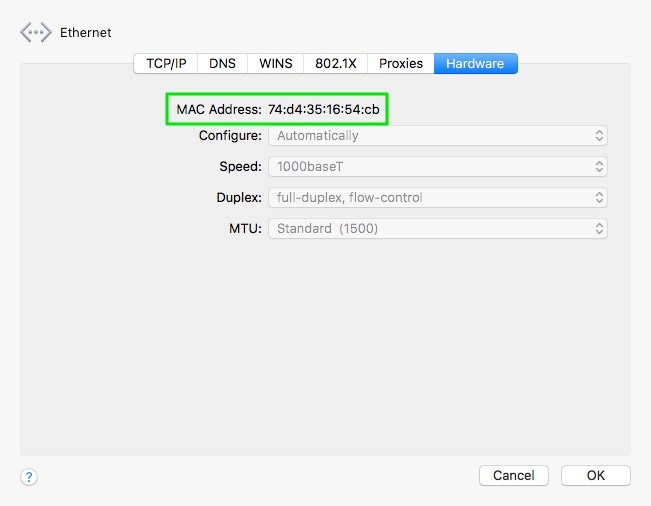Image resolution: width=651 pixels, height=506 pixels.
Task: Click the Duplex field label
Action: point(239,197)
